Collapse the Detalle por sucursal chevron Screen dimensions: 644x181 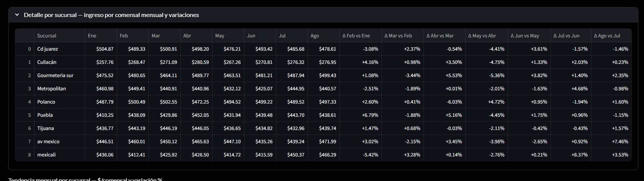pyautogui.click(x=17, y=15)
